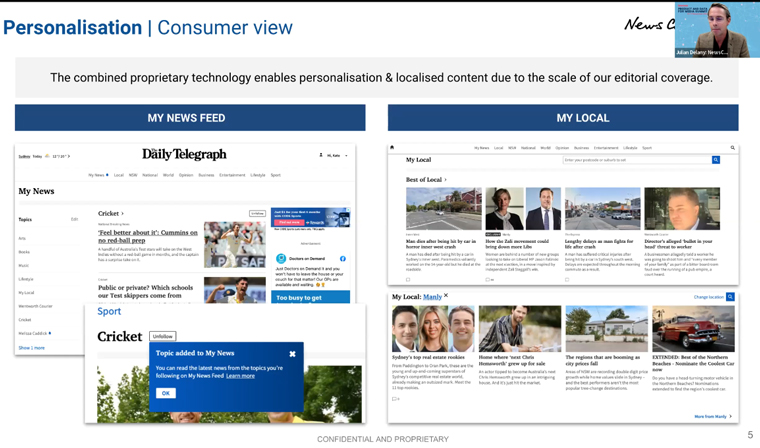The width and height of the screenshot is (760, 448).
Task: Open red vintage car thumbnail
Action: click(694, 328)
